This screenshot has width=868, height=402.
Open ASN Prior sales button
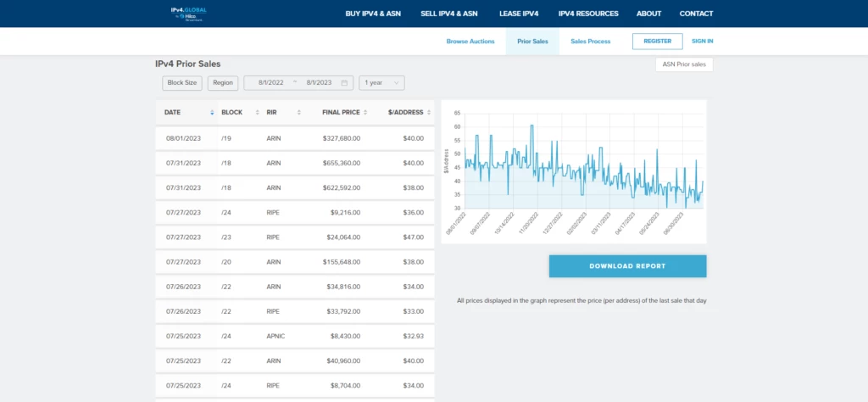pos(683,64)
